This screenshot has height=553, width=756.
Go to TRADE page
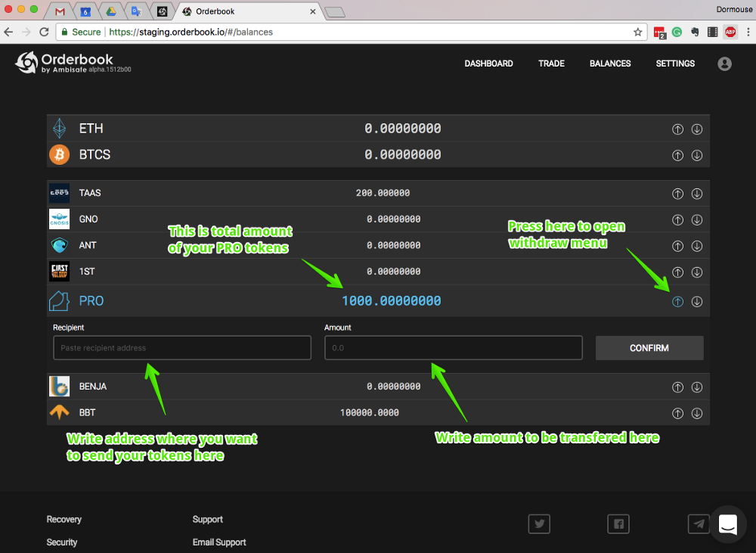click(551, 64)
